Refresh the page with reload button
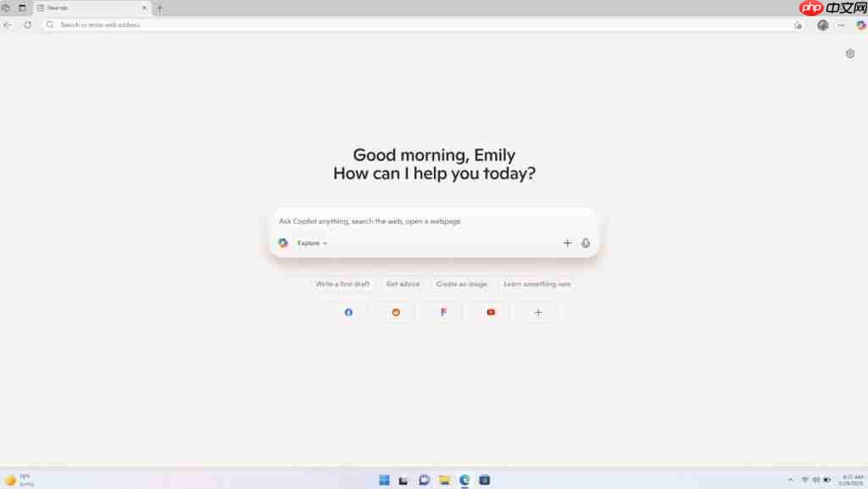Screen dimensions: 868x489 (x=27, y=25)
